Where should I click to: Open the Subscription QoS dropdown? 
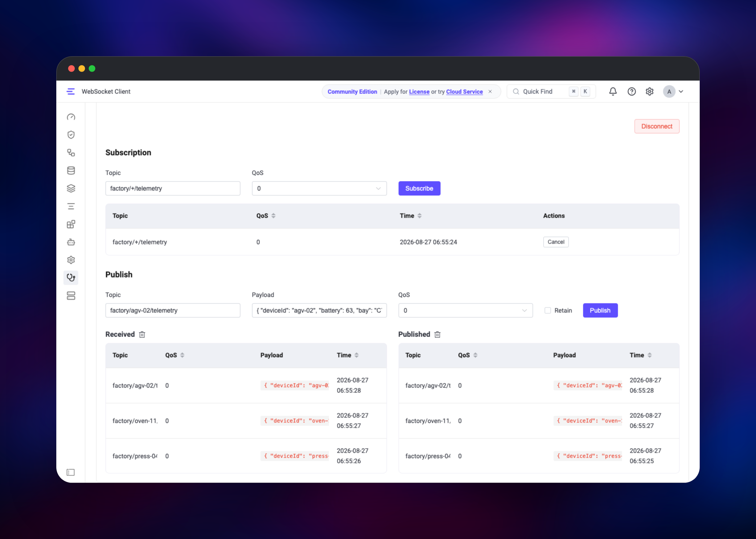coord(319,189)
